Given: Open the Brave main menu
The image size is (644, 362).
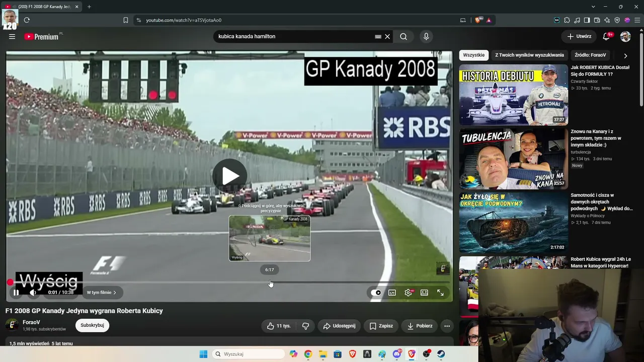Looking at the screenshot, I should [x=637, y=20].
